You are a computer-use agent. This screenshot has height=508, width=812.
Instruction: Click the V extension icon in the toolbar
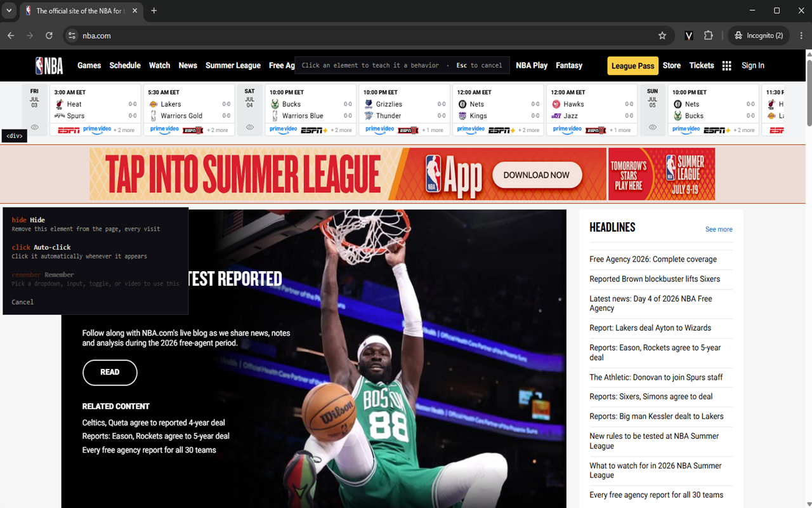tap(688, 36)
